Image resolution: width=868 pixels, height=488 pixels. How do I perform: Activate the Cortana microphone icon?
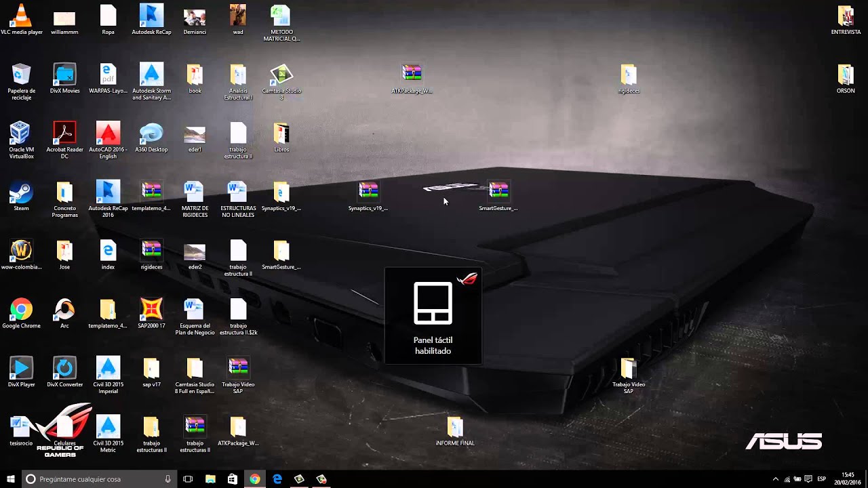tap(167, 479)
